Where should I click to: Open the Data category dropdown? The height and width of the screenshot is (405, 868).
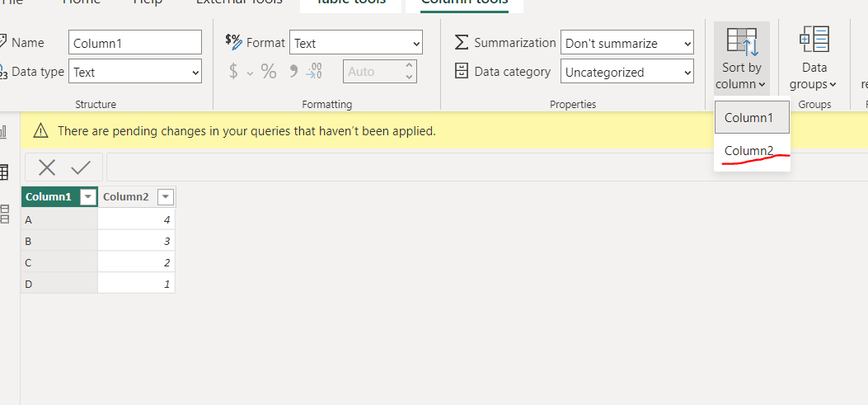click(627, 72)
